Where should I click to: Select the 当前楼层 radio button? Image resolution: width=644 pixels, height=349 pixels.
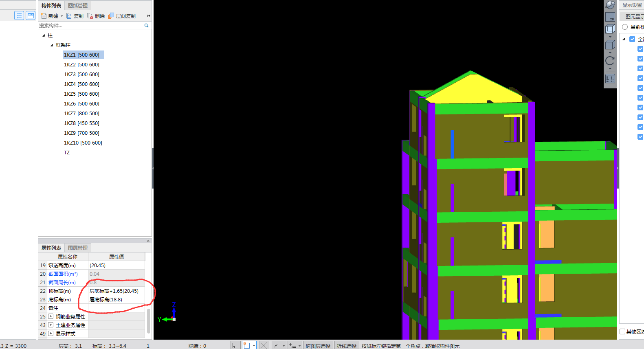point(625,27)
